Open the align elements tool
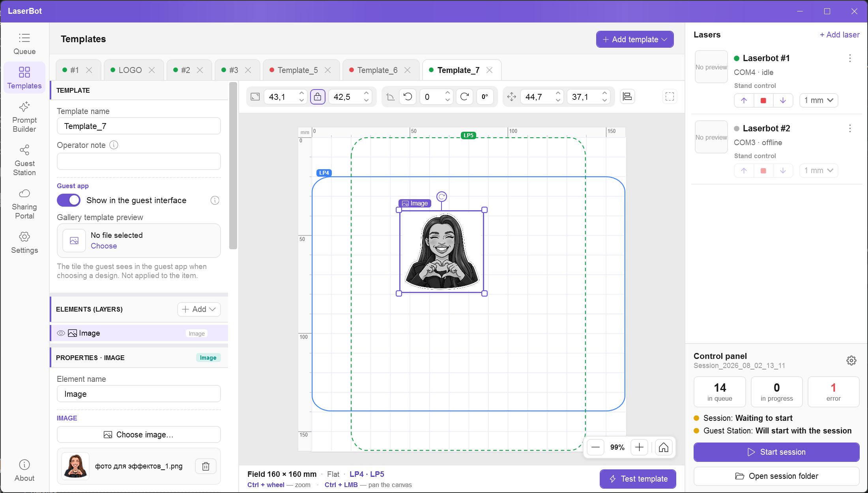 coord(627,97)
